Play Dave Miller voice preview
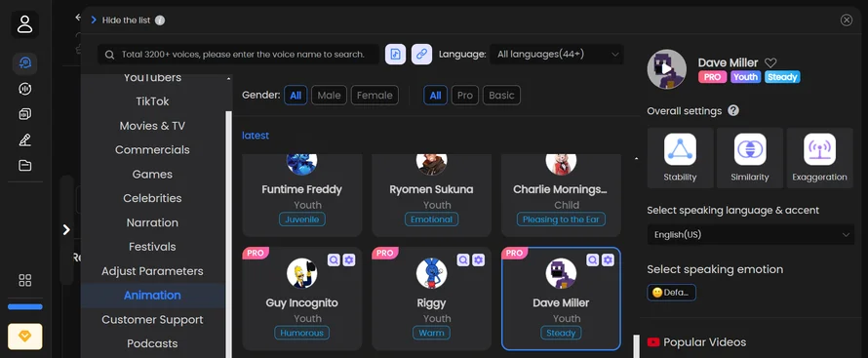Viewport: 868px width, 358px height. tap(666, 69)
